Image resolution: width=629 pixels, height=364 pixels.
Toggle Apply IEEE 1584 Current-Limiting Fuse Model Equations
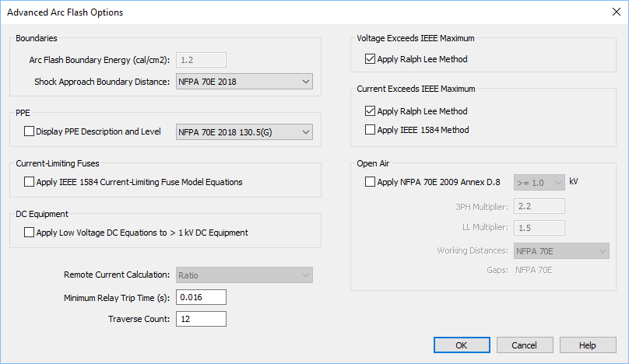30,182
